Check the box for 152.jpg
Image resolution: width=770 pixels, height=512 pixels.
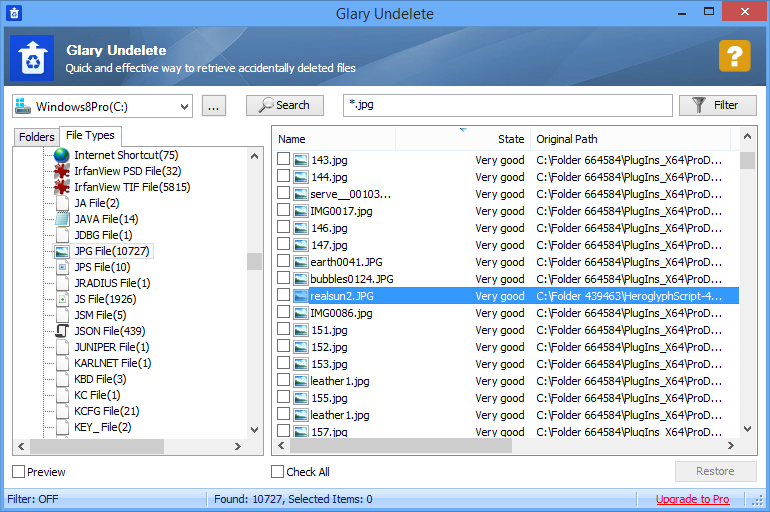point(283,346)
